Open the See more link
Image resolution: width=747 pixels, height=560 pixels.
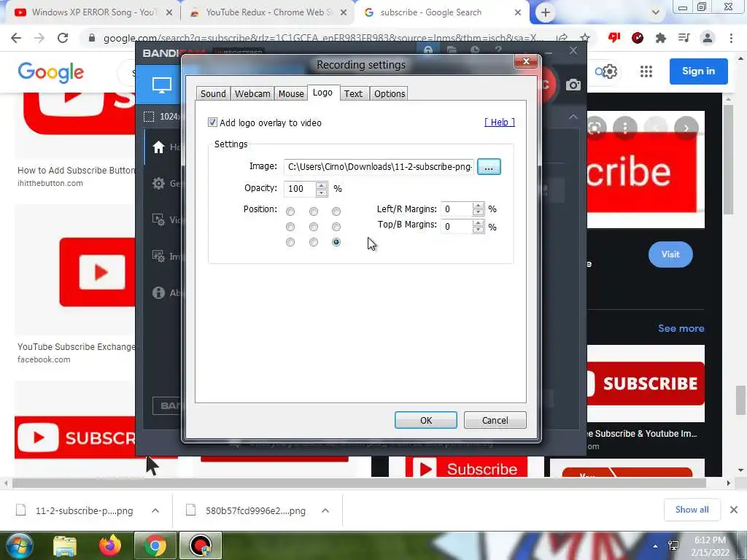[681, 329]
